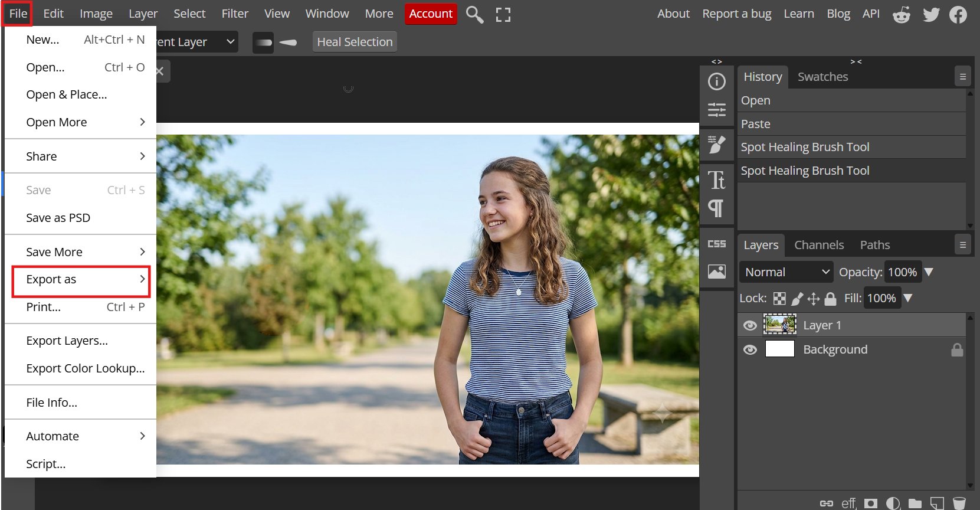Open the Character panel icon

[717, 180]
